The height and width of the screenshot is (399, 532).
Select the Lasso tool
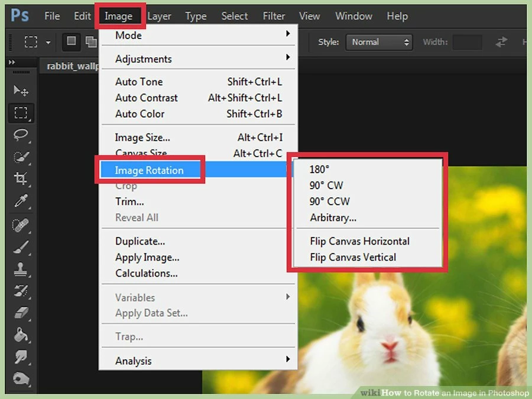(21, 135)
